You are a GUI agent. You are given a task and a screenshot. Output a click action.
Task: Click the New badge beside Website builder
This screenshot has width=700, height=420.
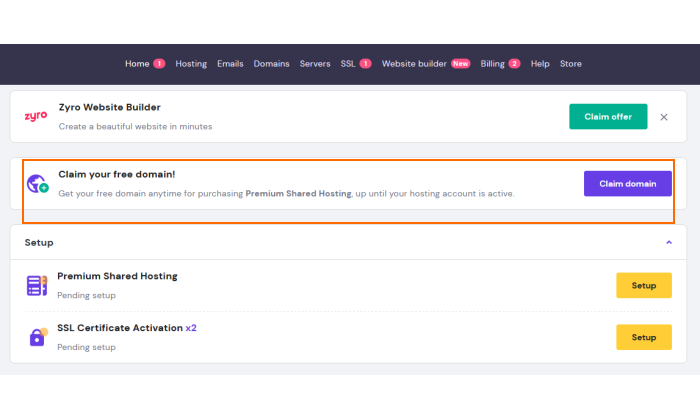[x=460, y=64]
